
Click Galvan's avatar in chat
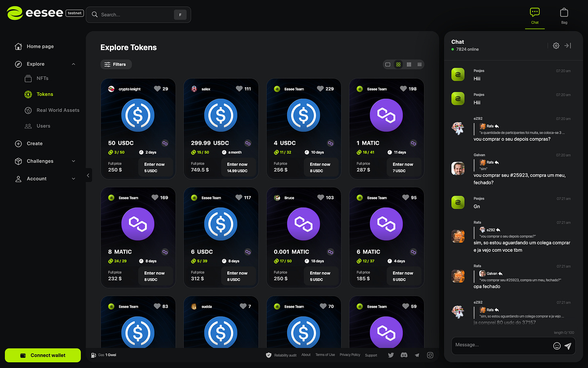point(458,168)
